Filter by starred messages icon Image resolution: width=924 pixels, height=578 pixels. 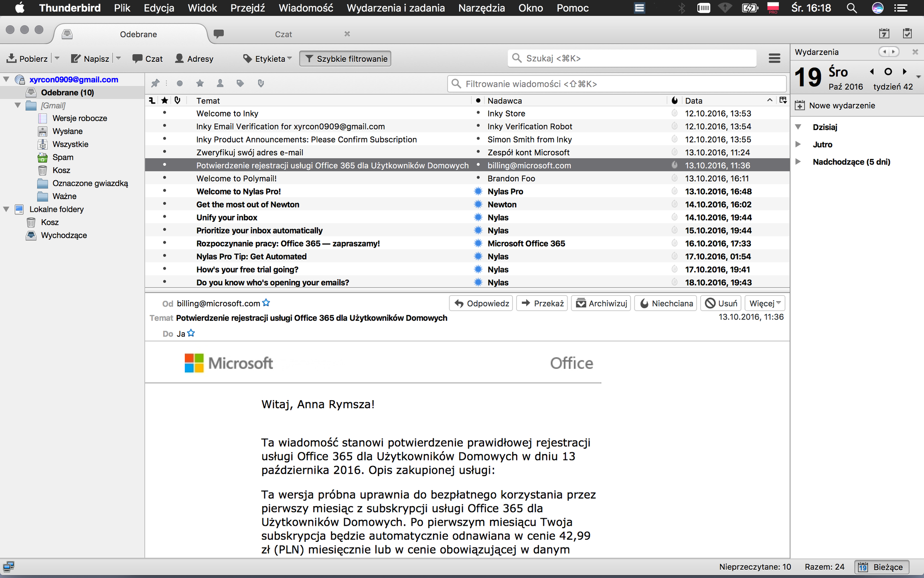click(x=200, y=83)
